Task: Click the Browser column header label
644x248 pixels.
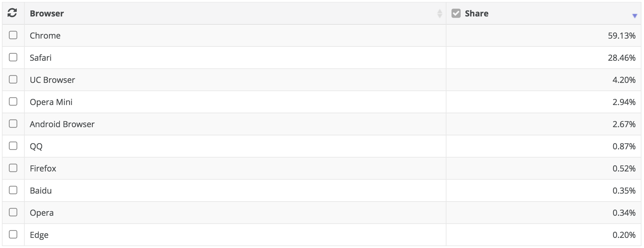Action: point(47,14)
